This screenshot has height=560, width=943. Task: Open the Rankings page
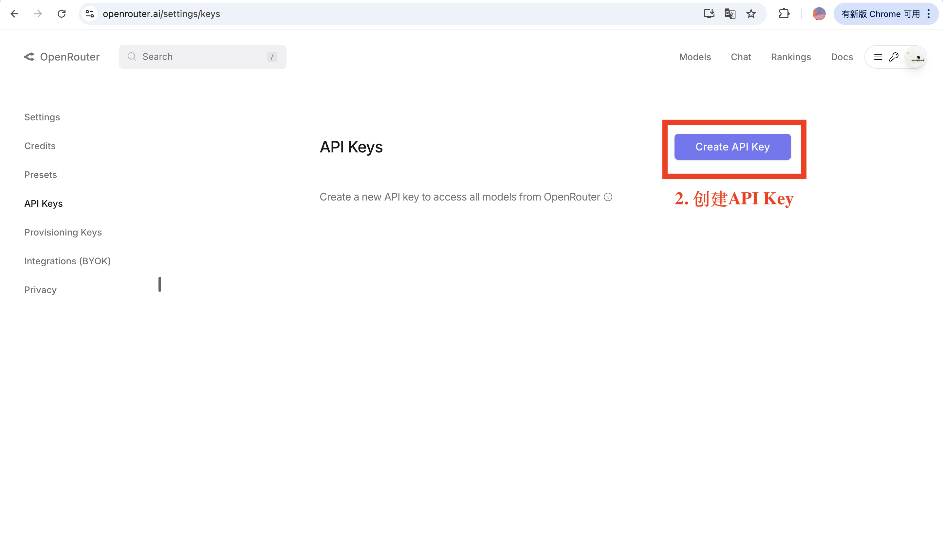[790, 57]
